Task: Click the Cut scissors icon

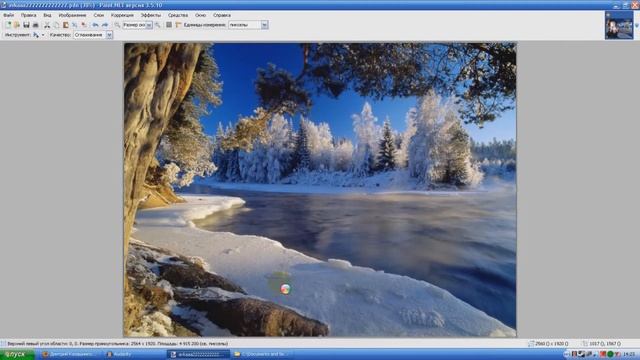Action: click(47, 25)
